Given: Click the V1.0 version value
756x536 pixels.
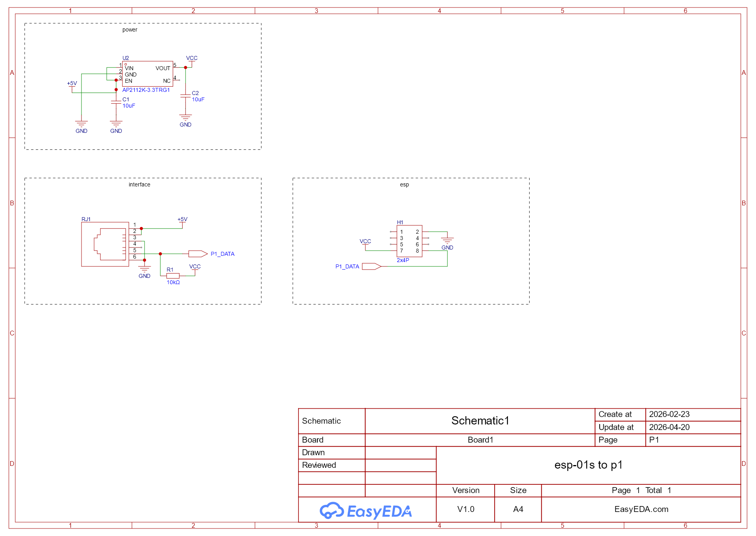Looking at the screenshot, I should 466,509.
